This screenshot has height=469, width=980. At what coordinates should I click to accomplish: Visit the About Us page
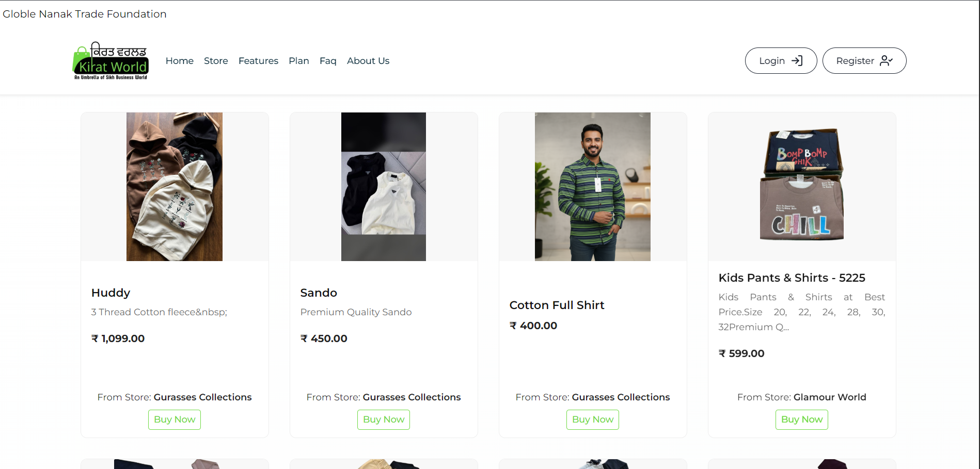(x=368, y=61)
